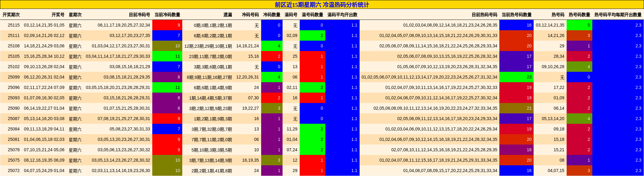Choose the 热号码数量 column header
The image size is (644, 176).
tap(579, 15)
